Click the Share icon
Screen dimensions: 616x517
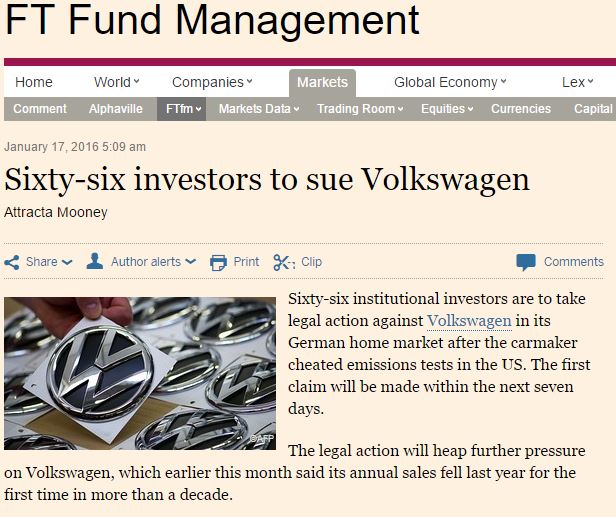pos(12,262)
